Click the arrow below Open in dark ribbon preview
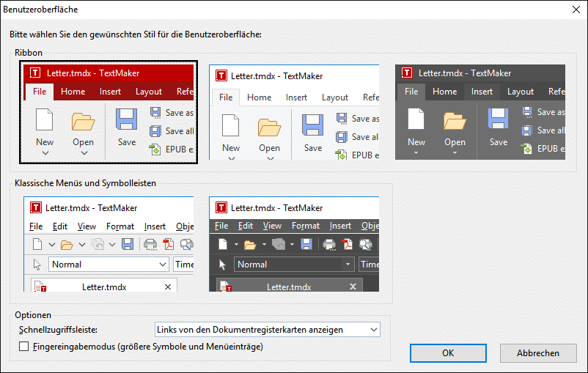588x373 pixels. [x=455, y=153]
